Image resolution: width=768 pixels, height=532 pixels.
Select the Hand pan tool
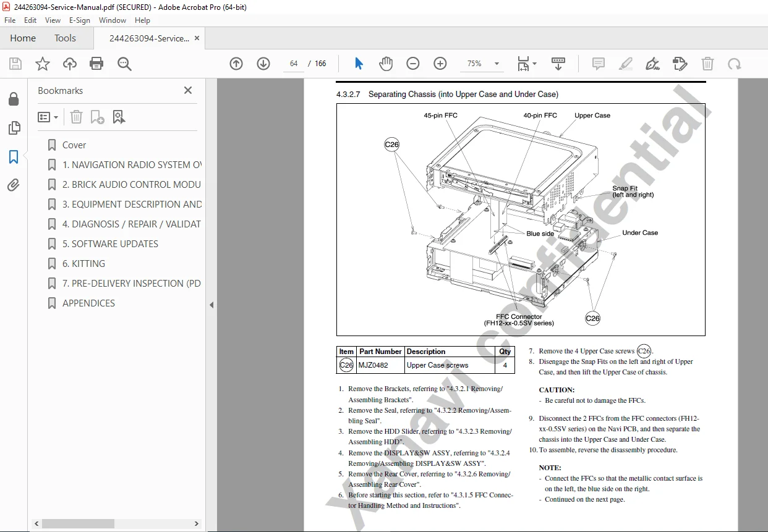point(386,64)
